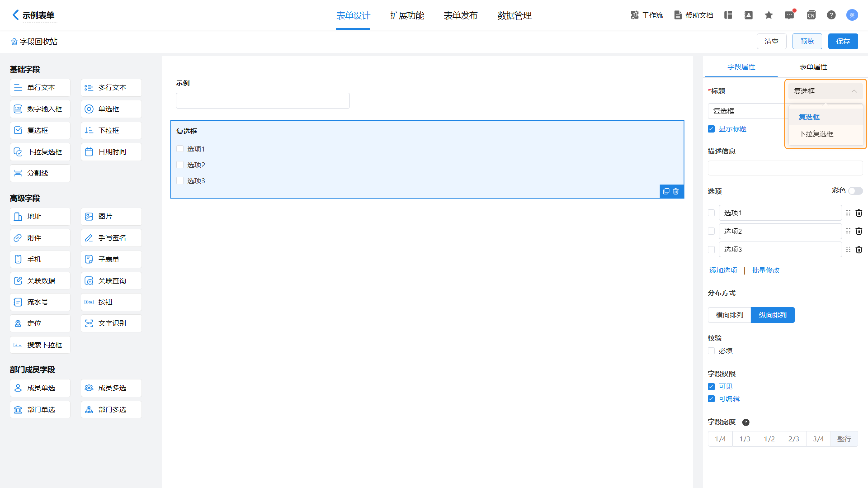Copy the selected 复选框 field
Screen dimensions: 868x488
click(x=666, y=192)
